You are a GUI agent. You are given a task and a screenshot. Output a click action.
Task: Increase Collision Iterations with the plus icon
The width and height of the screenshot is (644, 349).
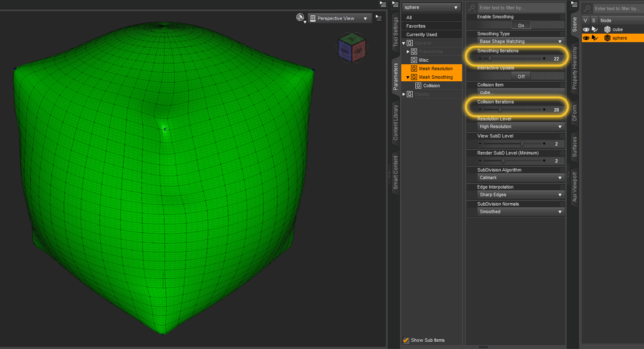pos(544,110)
